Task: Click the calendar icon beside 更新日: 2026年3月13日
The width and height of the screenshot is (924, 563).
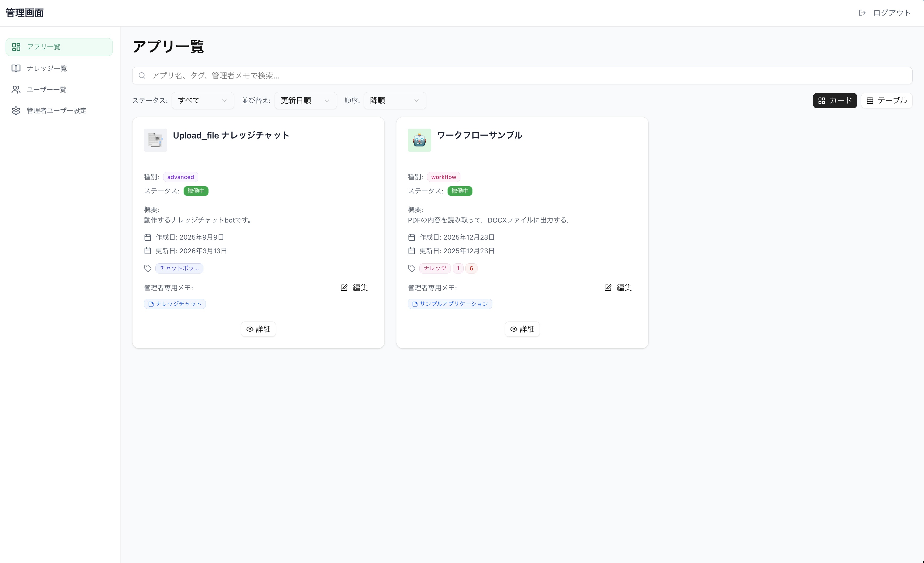Action: coord(148,251)
